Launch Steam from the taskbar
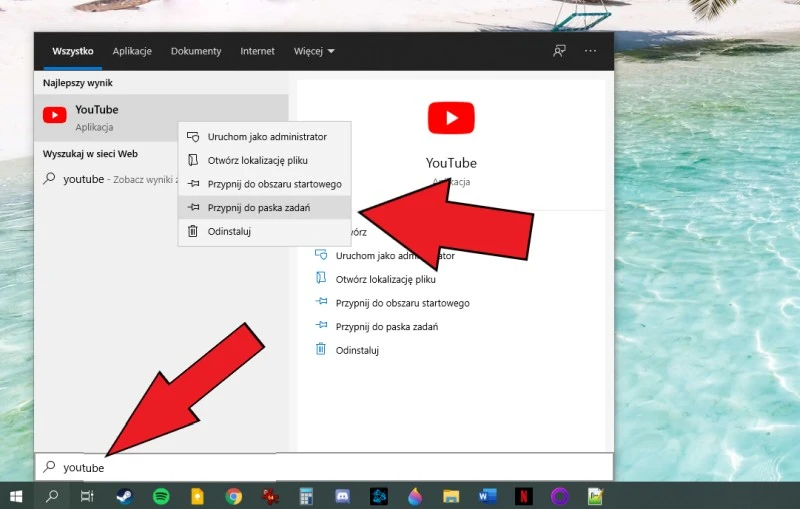 coord(124,496)
